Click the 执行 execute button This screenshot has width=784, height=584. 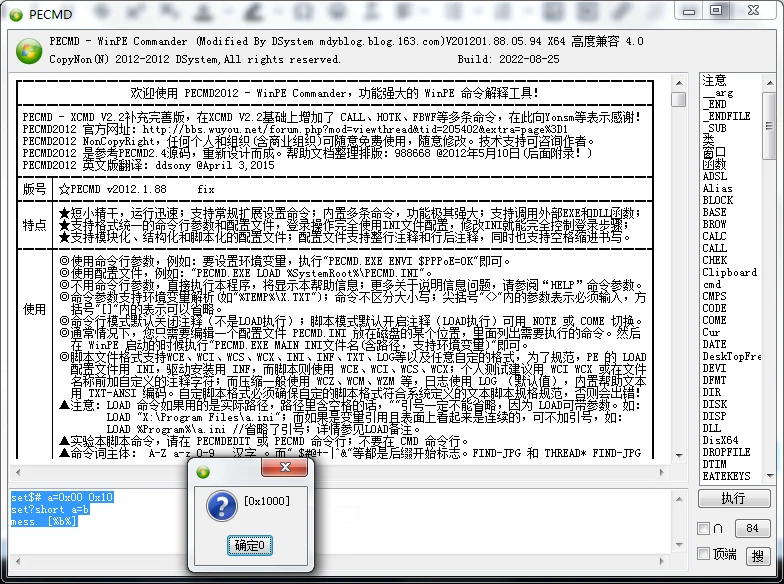pyautogui.click(x=733, y=498)
